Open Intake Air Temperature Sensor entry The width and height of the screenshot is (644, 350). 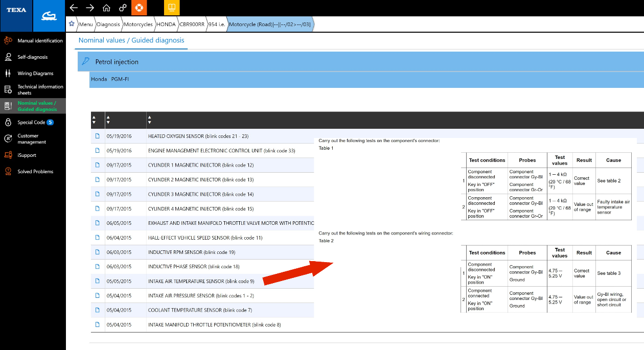point(201,281)
